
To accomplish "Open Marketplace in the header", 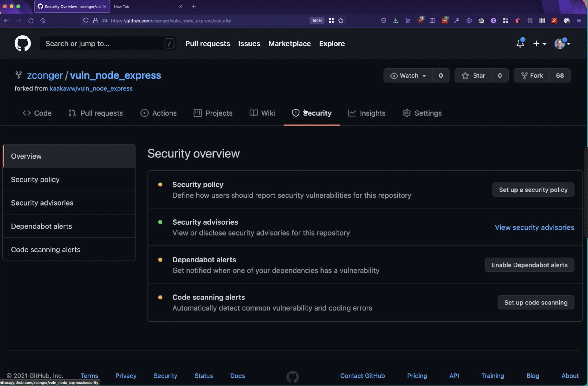I will [x=289, y=44].
